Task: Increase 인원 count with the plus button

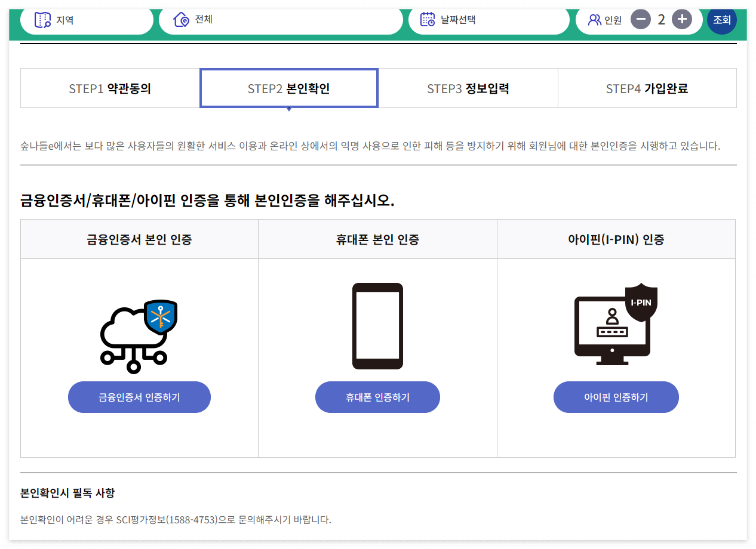Action: click(681, 19)
